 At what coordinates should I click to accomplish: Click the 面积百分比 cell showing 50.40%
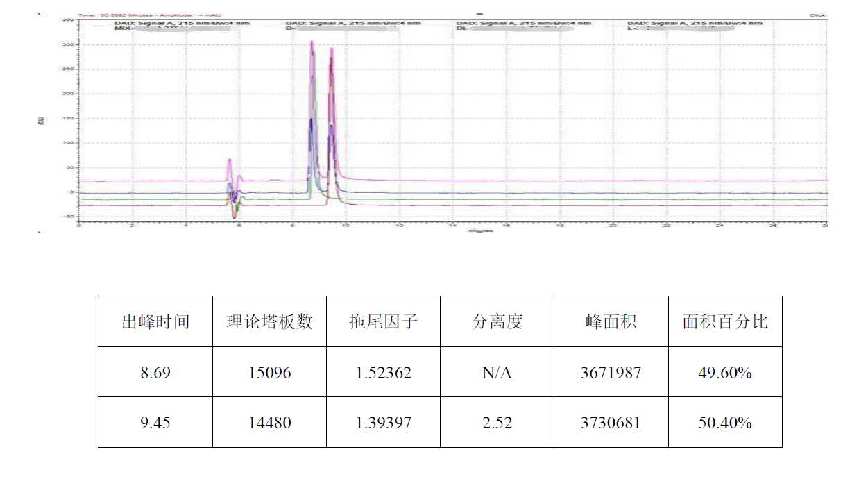pos(725,423)
